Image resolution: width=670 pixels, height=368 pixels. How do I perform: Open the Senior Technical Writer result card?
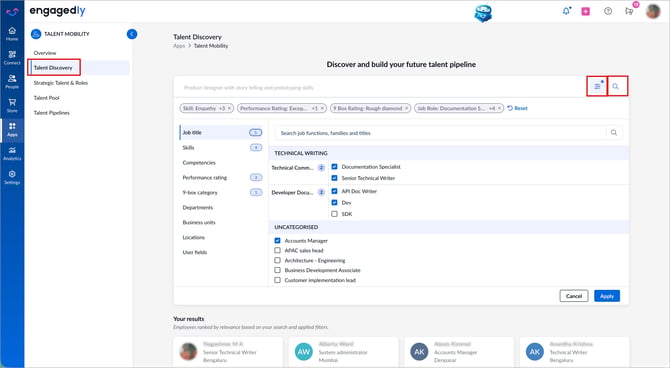[x=228, y=352]
